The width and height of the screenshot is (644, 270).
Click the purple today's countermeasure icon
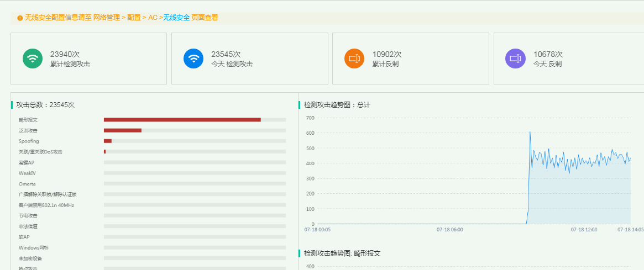point(515,59)
